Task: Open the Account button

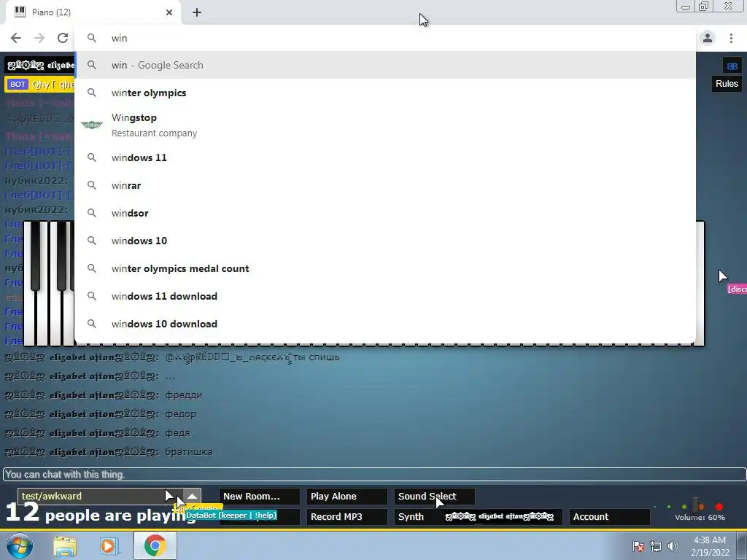Action: [609, 517]
